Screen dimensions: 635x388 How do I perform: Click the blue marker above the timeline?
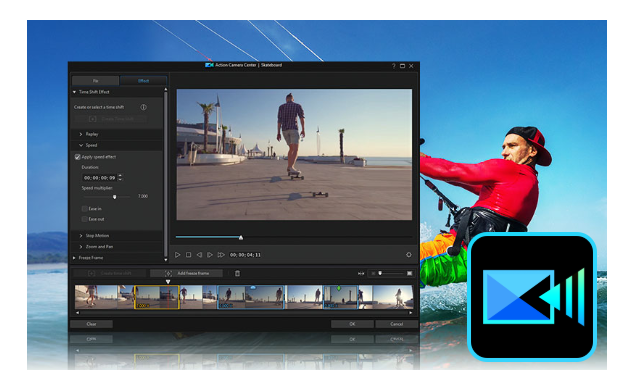point(253,287)
